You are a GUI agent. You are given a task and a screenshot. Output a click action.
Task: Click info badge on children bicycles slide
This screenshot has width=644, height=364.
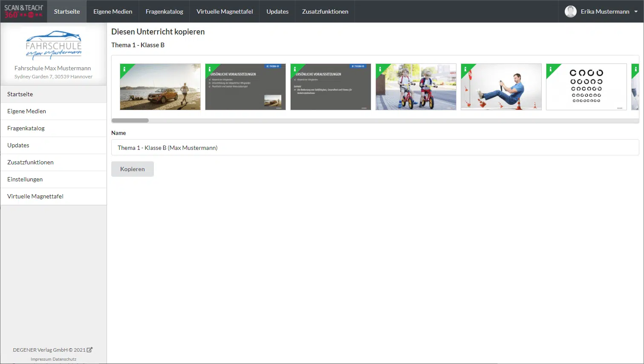coord(380,69)
